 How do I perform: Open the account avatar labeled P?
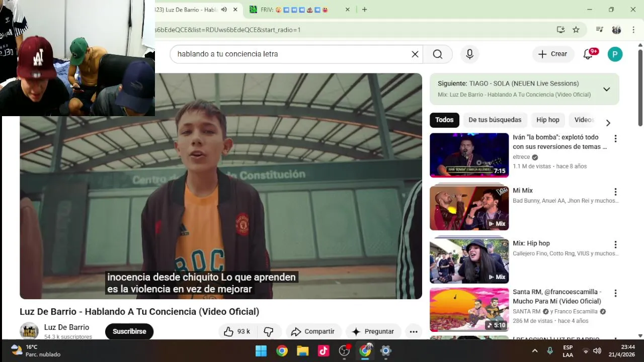(x=615, y=54)
